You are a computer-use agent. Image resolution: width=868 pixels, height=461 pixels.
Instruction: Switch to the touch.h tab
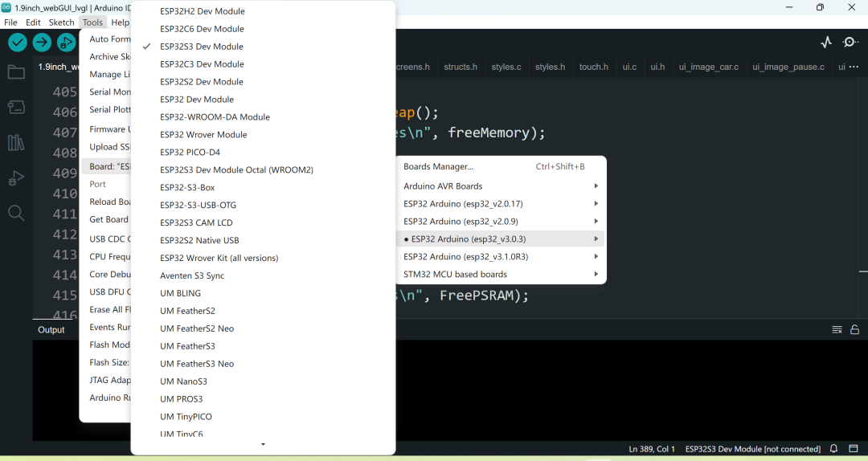point(593,67)
